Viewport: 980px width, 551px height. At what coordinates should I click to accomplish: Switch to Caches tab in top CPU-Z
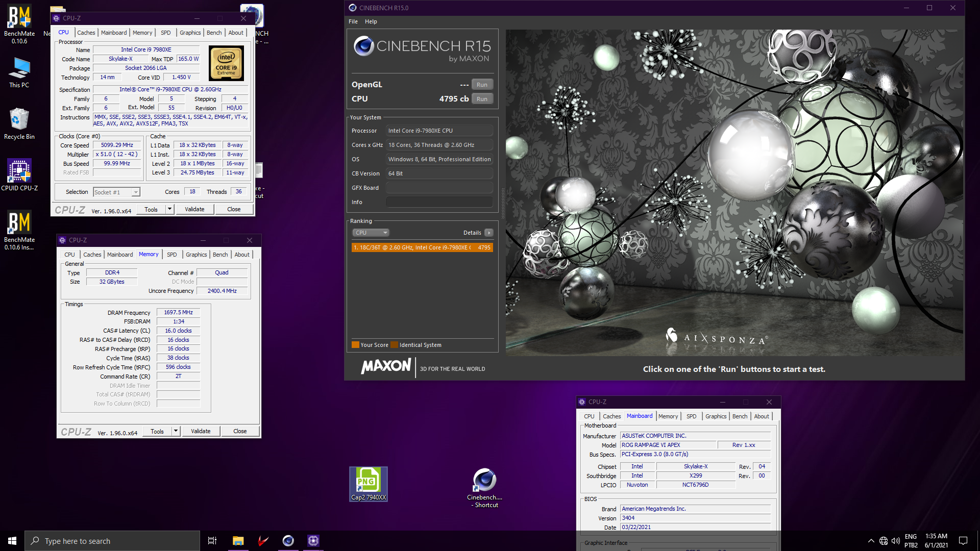click(86, 33)
